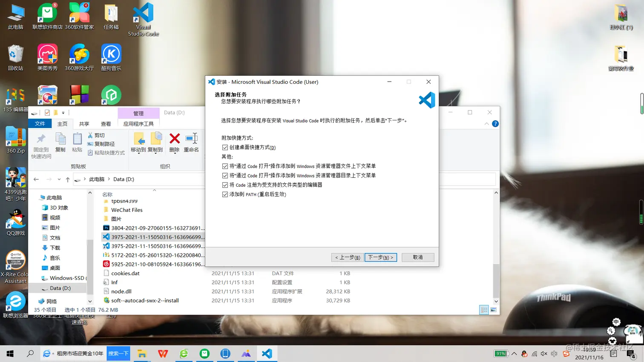Switch to the 共享 ribbon tab

tap(84, 124)
